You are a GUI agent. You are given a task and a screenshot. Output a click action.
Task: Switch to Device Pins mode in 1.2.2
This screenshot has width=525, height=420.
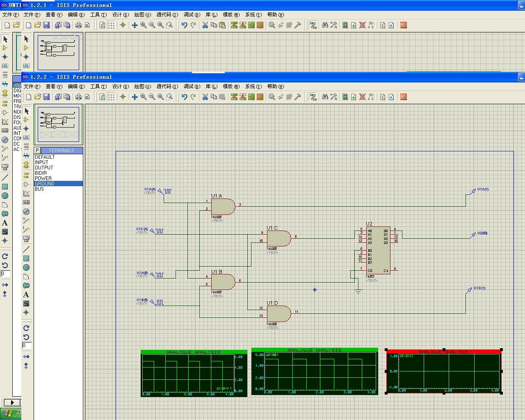tap(26, 184)
